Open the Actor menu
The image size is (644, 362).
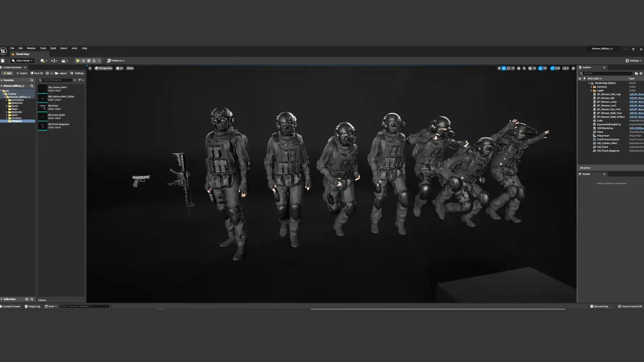[x=75, y=48]
